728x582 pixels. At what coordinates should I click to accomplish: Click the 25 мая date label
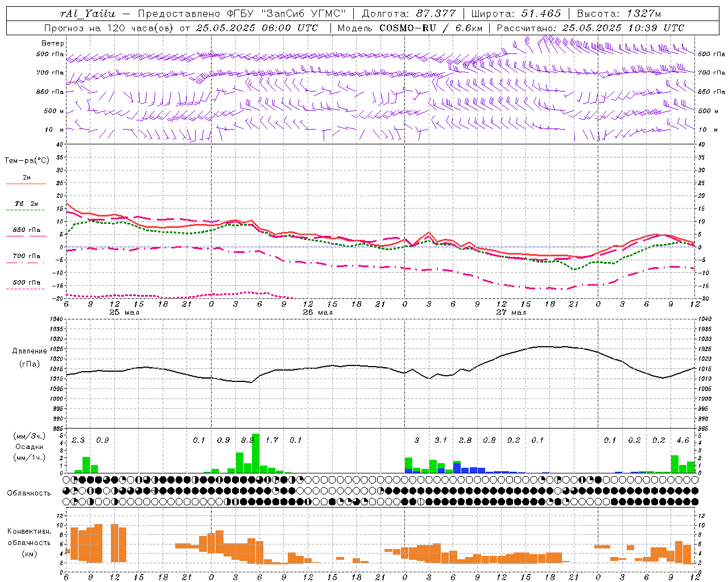[x=124, y=312]
